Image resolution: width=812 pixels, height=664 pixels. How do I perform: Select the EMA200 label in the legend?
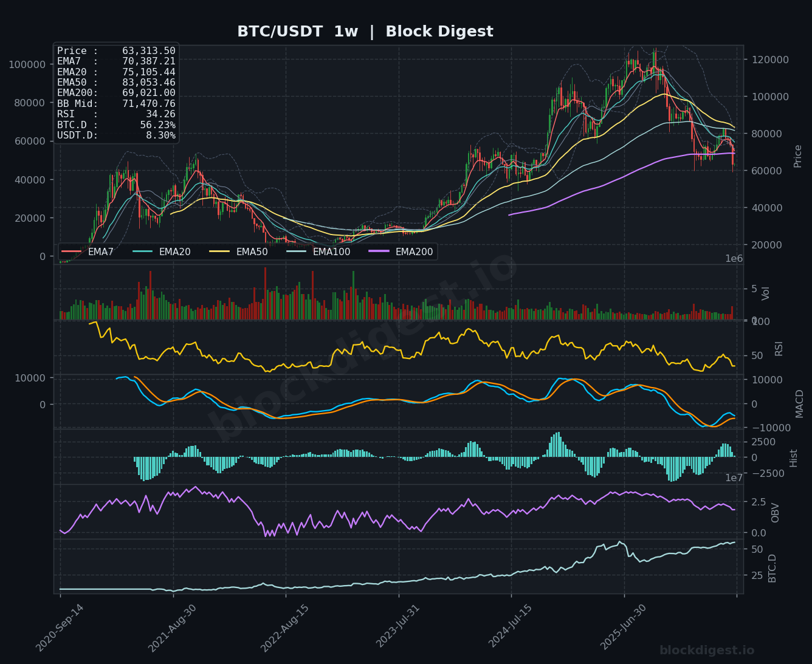[414, 252]
